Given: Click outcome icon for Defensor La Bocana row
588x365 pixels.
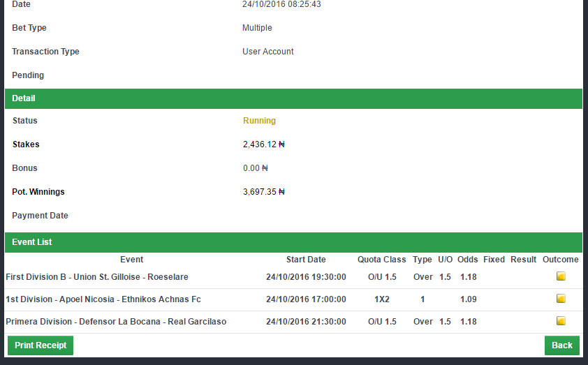Looking at the screenshot, I should pos(561,321).
